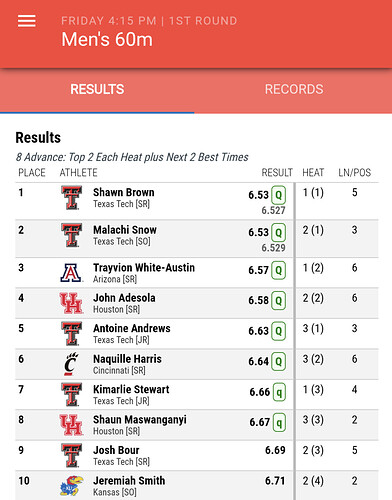Viewport: 392px width, 500px height.
Task: Click Arizona logo beside Trayvion White-Austin
Action: coord(71,273)
